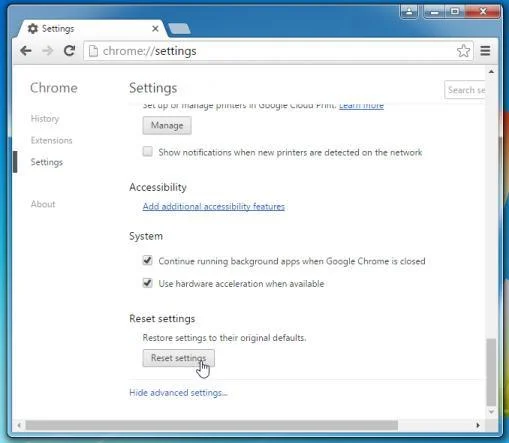
Task: Enable notifications for new printers checkbox
Action: click(148, 152)
